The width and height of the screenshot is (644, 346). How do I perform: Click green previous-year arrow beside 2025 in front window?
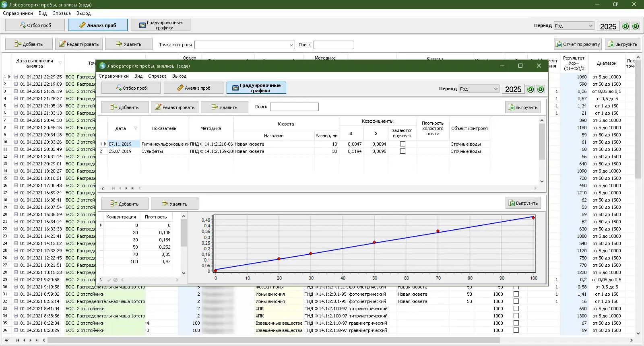(530, 89)
